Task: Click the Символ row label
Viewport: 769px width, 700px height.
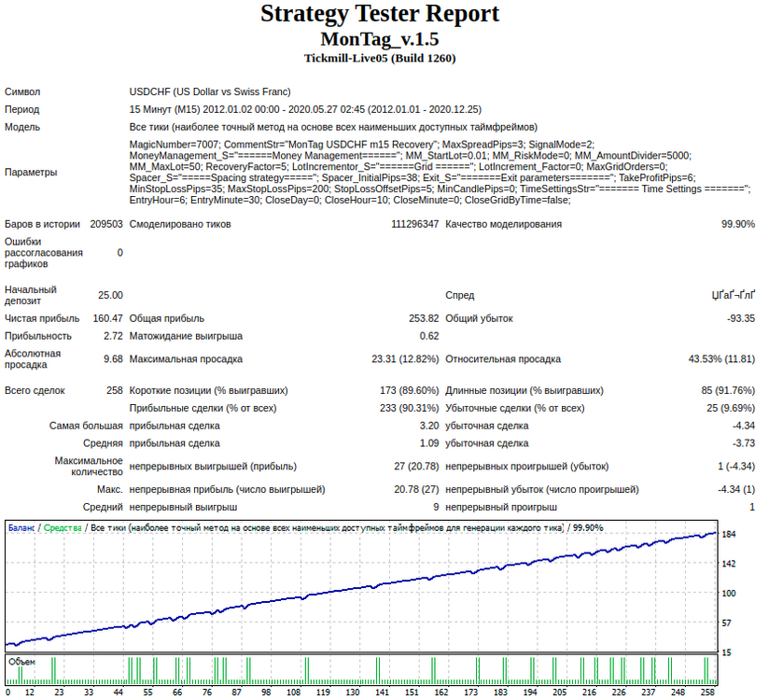Action: [22, 91]
